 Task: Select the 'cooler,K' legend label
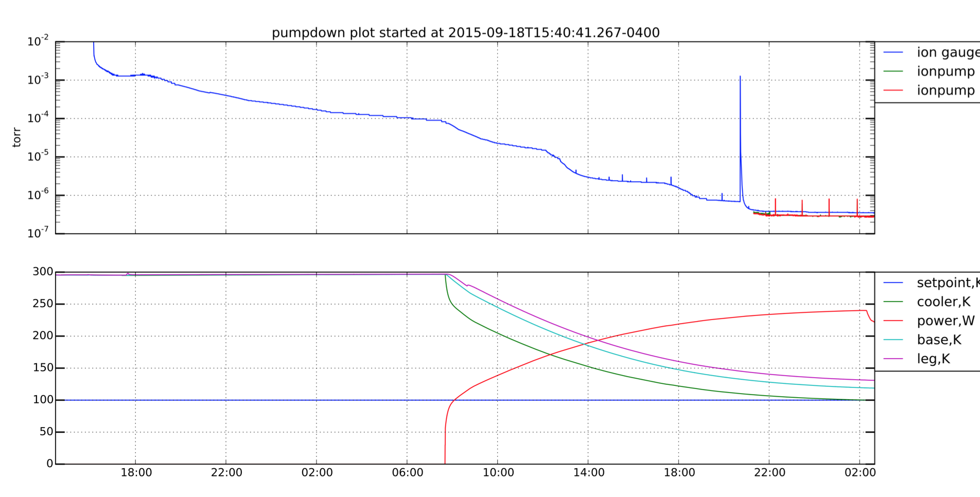(x=943, y=302)
